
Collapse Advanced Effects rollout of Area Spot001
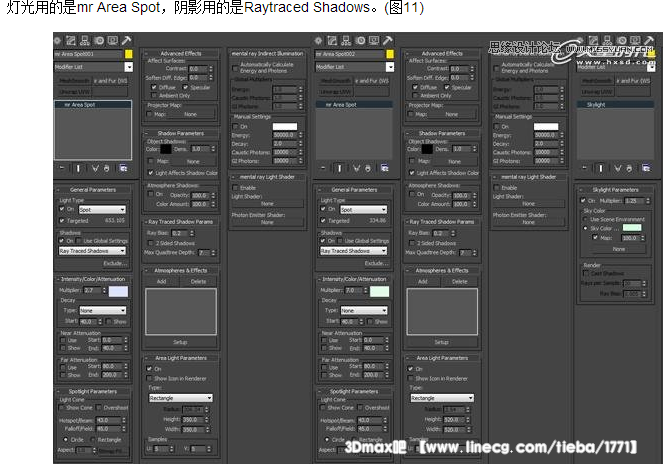pyautogui.click(x=181, y=54)
